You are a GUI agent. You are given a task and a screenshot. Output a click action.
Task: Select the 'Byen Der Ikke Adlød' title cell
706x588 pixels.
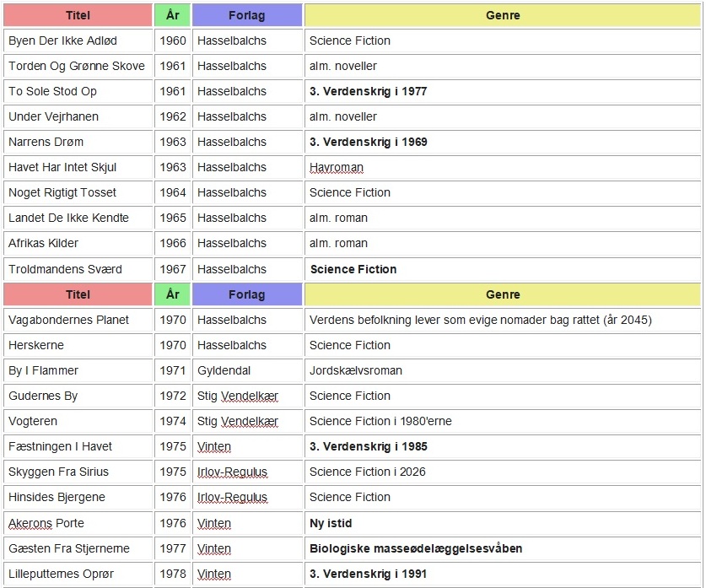coord(62,40)
